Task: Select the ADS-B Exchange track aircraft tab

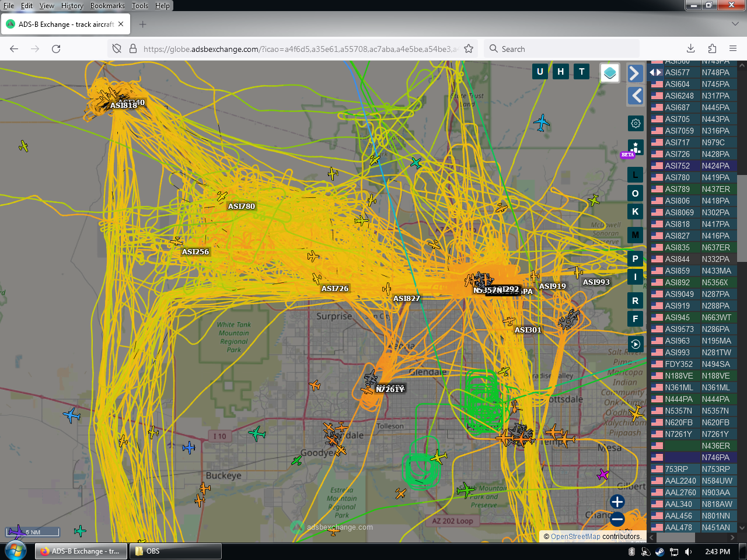Action: (x=65, y=24)
